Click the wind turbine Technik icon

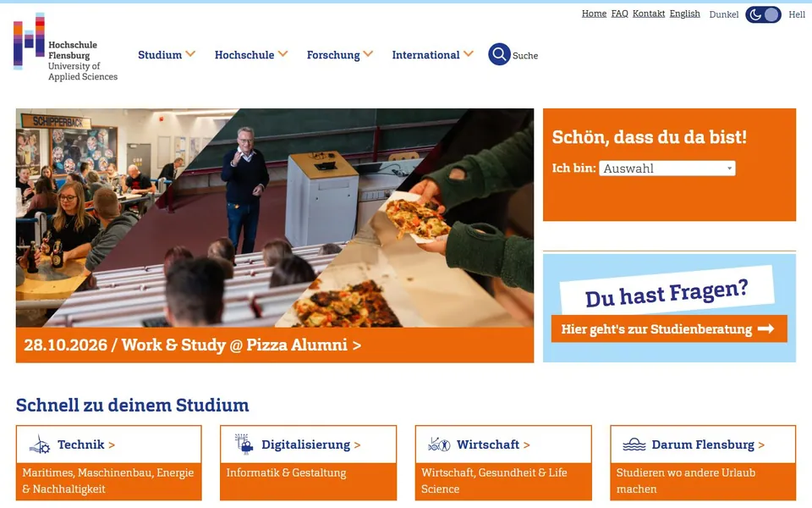(40, 444)
